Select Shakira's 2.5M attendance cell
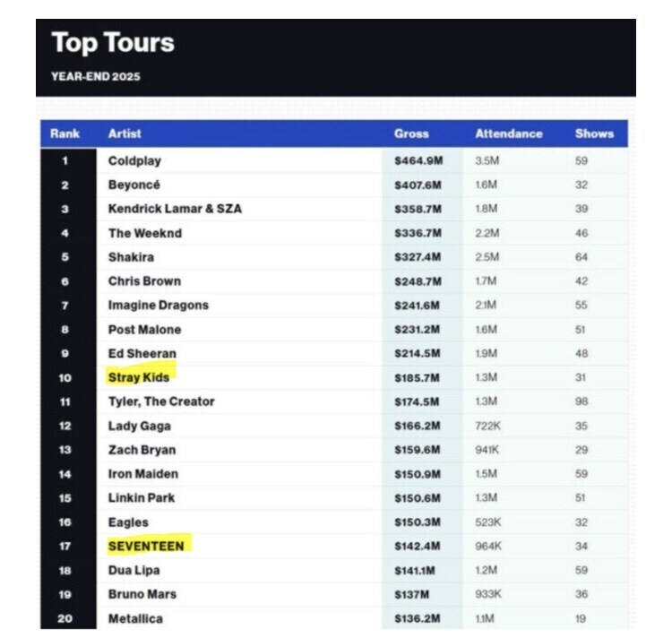This screenshot has height=638, width=672. pyautogui.click(x=486, y=257)
